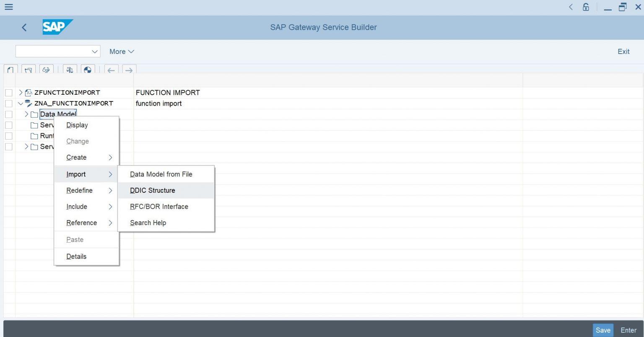Screen dimensions: 644x337
Task: Click the Generate Runtime Objects icon
Action: pyautogui.click(x=88, y=70)
